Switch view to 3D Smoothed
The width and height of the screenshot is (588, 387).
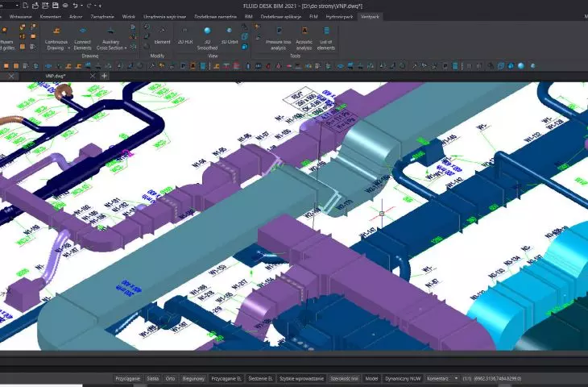[207, 38]
